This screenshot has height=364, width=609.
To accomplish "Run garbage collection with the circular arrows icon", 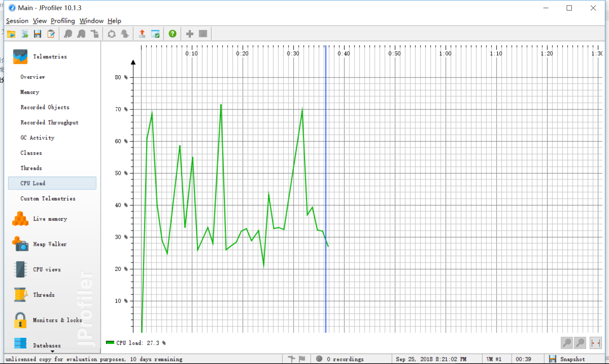I will click(112, 34).
